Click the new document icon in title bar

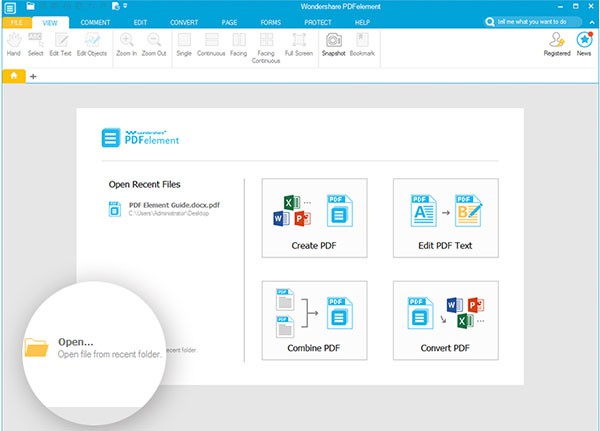pos(116,6)
